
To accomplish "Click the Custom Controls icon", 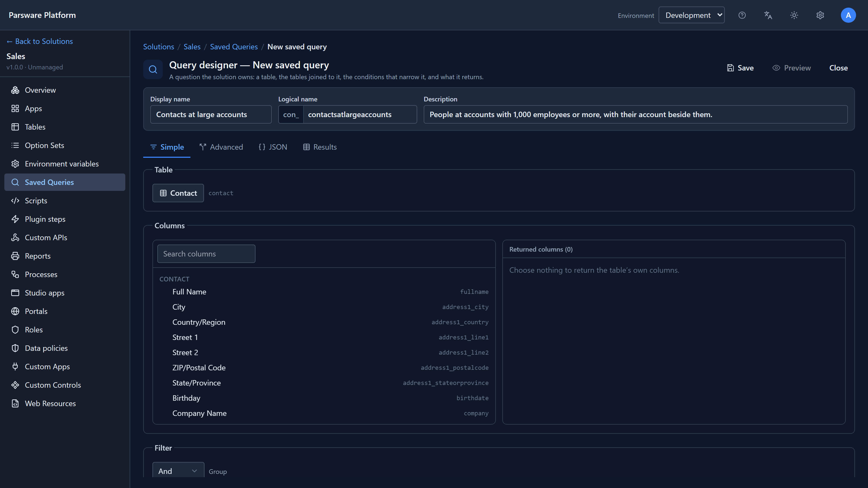I will click(x=15, y=385).
